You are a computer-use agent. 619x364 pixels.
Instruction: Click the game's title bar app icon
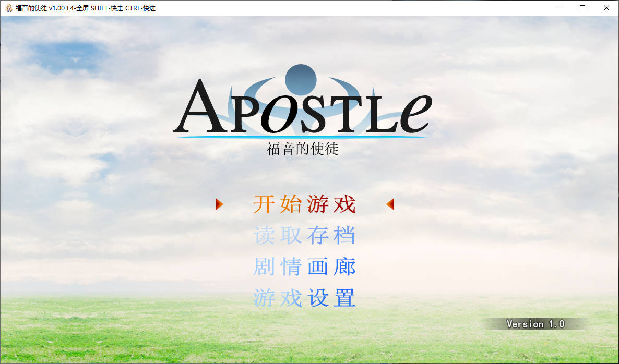pyautogui.click(x=9, y=8)
